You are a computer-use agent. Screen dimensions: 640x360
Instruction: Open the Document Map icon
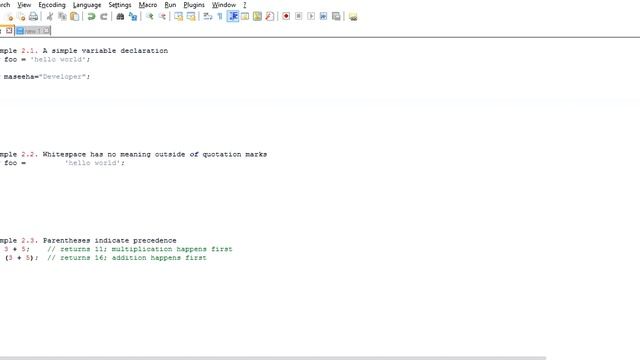(257, 17)
